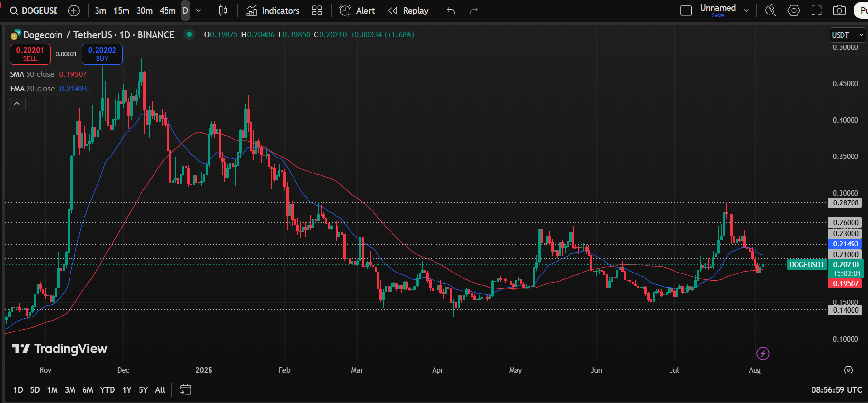Click the blue 0.21493 EMA price label
The height and width of the screenshot is (403, 868).
pos(845,244)
